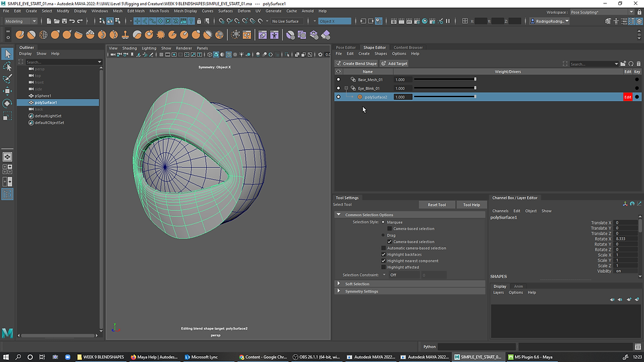
Task: Collapse Common Selection Options section
Action: (x=338, y=215)
